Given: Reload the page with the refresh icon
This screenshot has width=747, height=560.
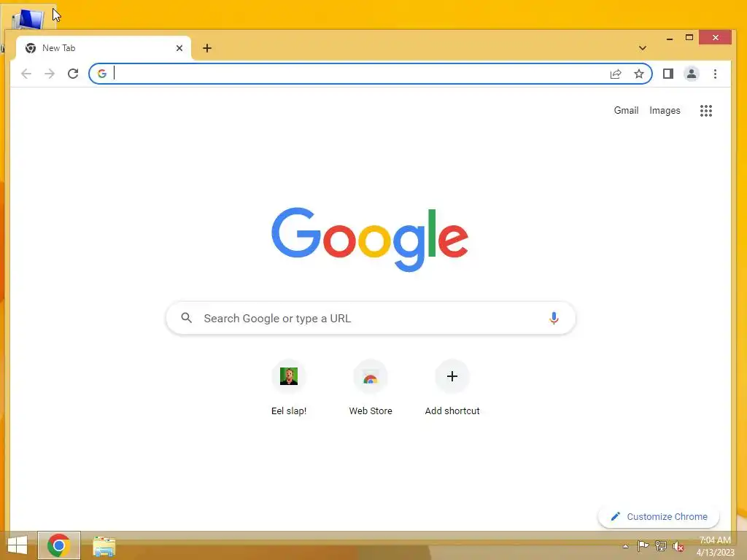Looking at the screenshot, I should point(73,74).
